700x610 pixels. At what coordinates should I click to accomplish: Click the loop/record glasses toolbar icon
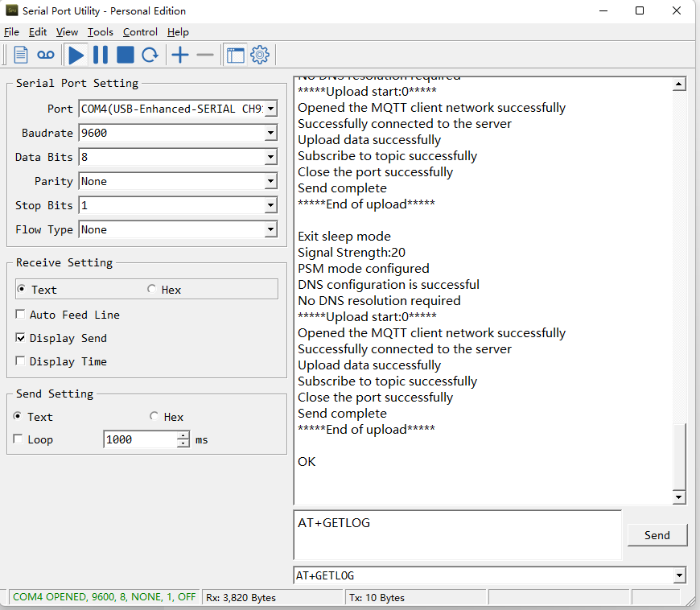tap(46, 55)
